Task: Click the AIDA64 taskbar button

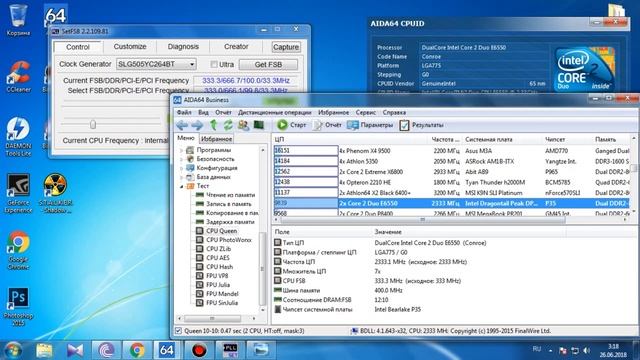Action: pyautogui.click(x=167, y=350)
